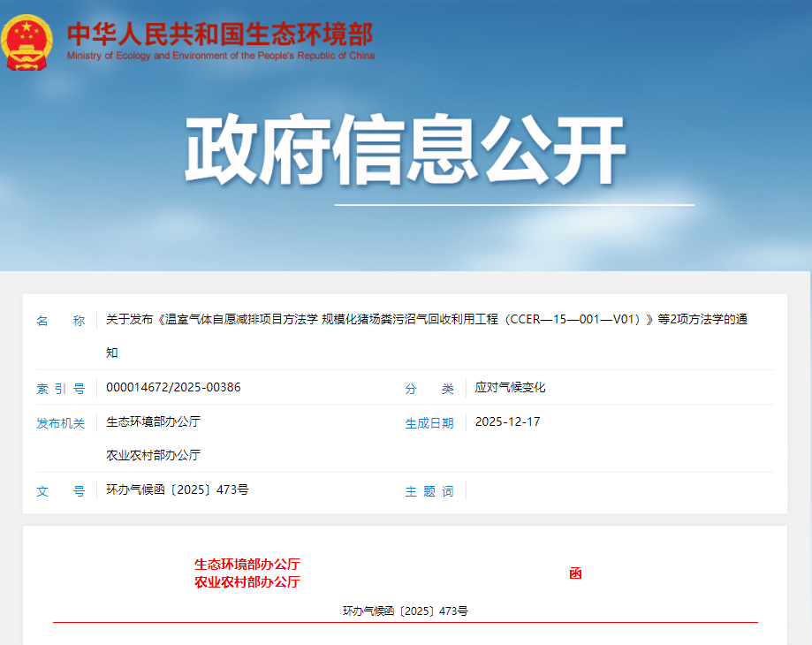The width and height of the screenshot is (812, 645).
Task: Click the '主题词' field label
Action: pos(429,490)
